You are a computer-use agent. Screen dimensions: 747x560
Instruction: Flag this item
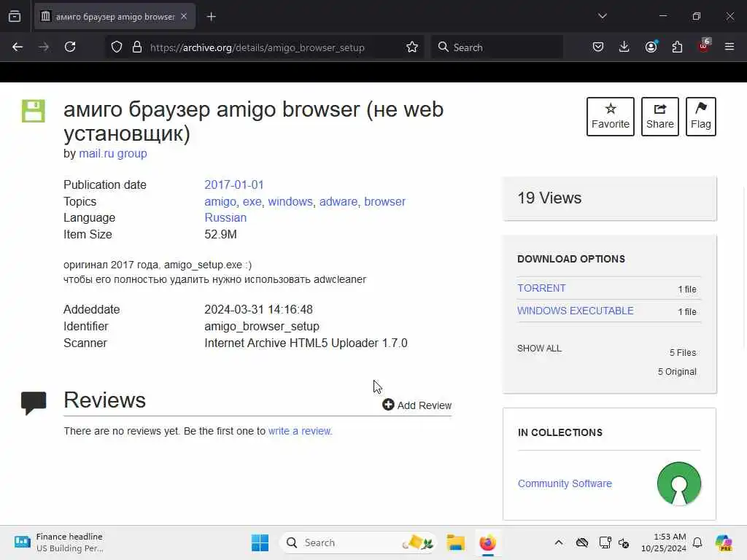[x=701, y=117]
